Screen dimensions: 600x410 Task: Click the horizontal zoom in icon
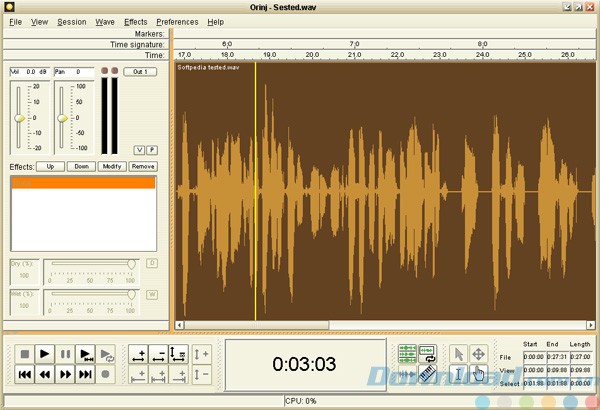pyautogui.click(x=138, y=354)
